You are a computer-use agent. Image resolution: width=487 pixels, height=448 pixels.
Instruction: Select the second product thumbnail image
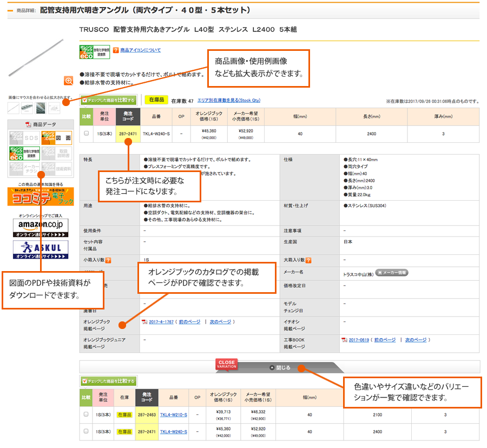27,108
